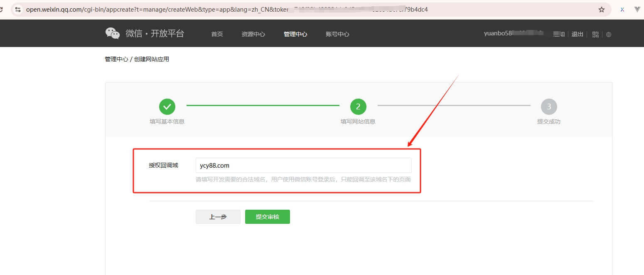The height and width of the screenshot is (275, 644).
Task: Open the QR code icon in header
Action: 595,35
